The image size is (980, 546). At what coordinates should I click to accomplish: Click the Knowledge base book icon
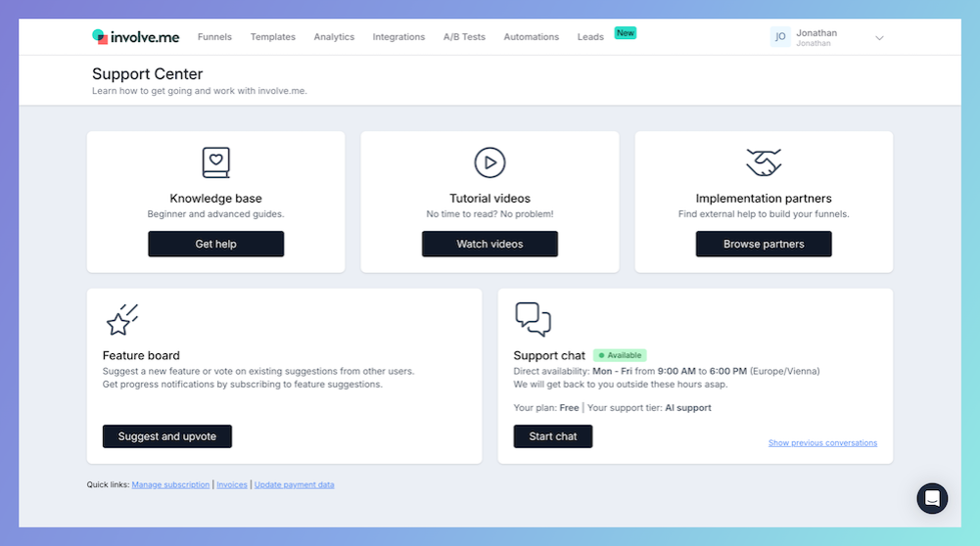tap(215, 162)
